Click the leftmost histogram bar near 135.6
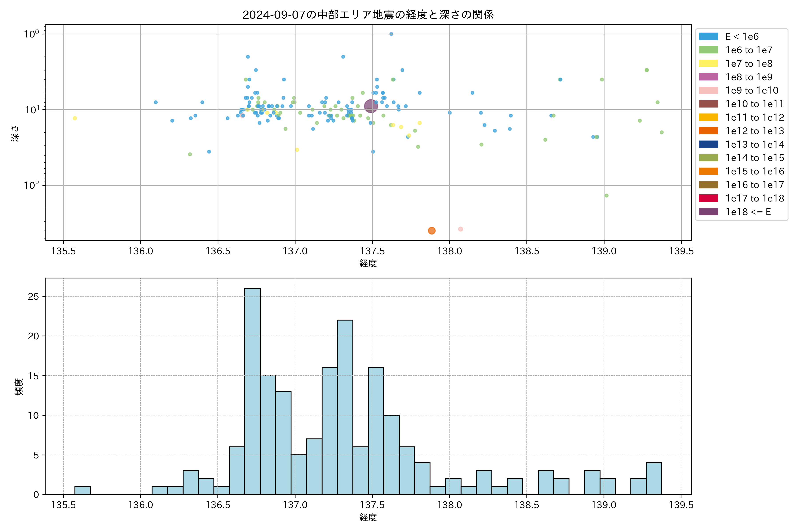The height and width of the screenshot is (532, 798). coord(82,490)
